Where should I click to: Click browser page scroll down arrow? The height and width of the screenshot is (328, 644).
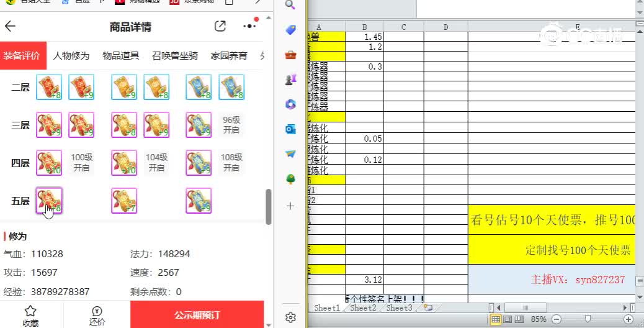pos(269,324)
